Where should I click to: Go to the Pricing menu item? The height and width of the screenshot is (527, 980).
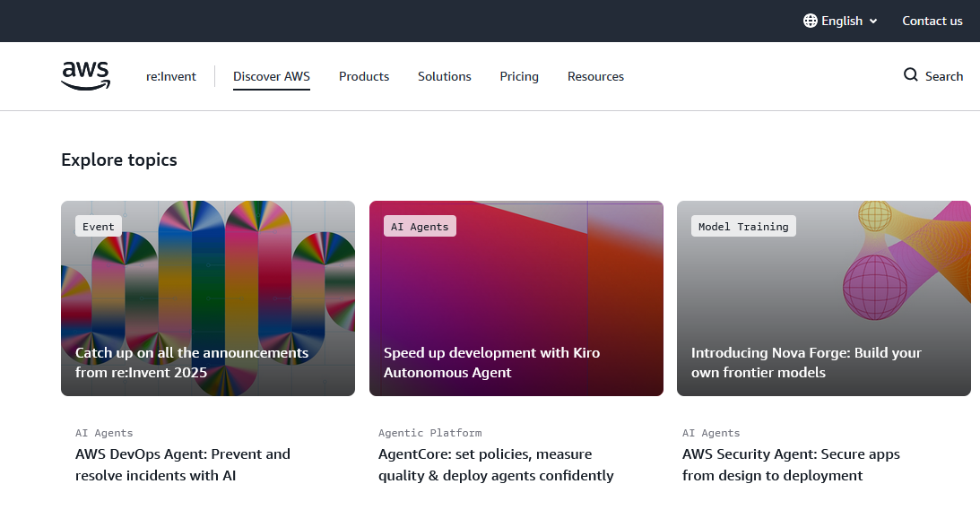coord(519,76)
